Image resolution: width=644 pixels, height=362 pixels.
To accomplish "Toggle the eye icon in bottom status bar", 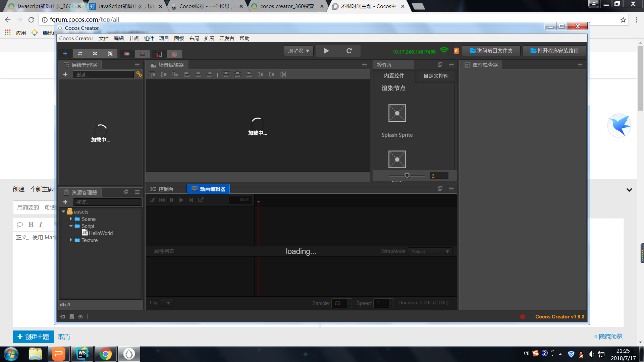I will pyautogui.click(x=80, y=317).
